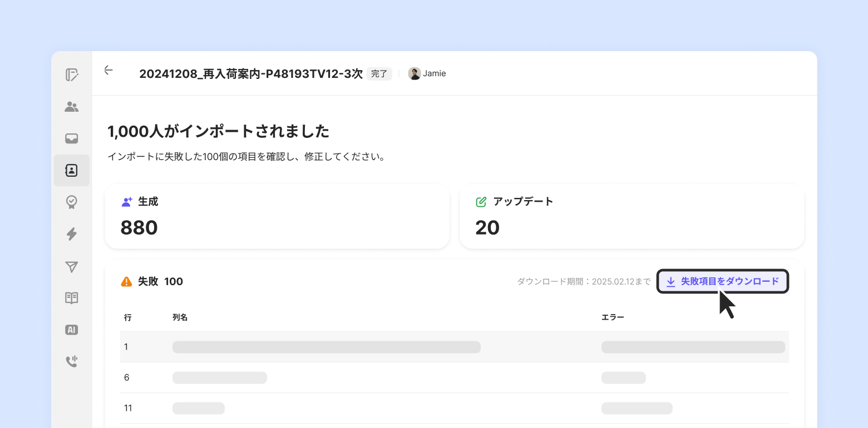This screenshot has height=428, width=868.
Task: Click the notepad with pen sidebar icon
Action: coord(72,74)
